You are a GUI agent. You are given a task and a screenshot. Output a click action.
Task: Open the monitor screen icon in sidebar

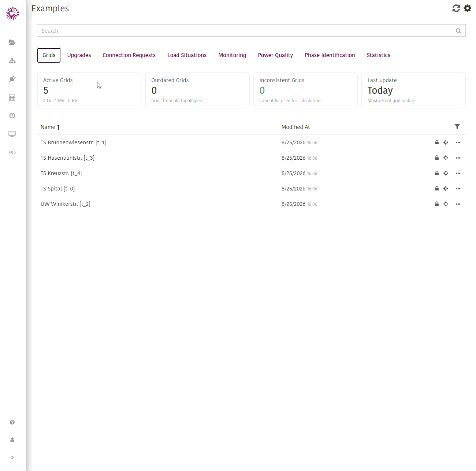point(12,134)
